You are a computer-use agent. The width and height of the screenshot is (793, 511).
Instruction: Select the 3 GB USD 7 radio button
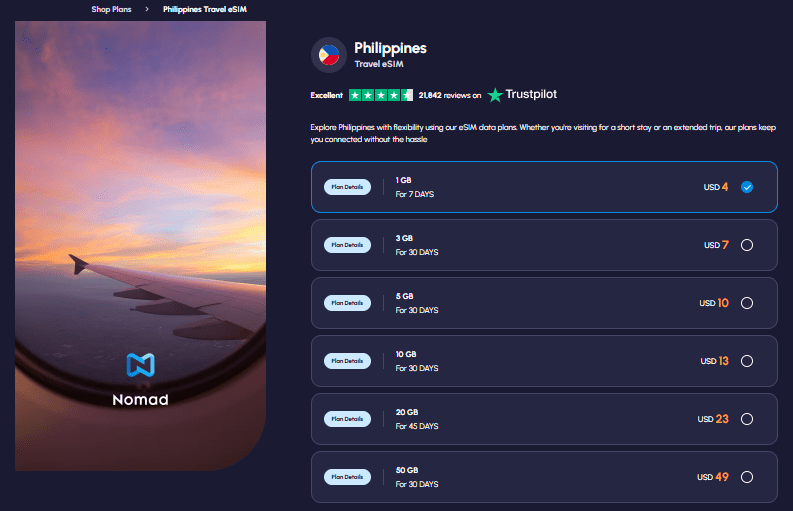[x=747, y=245]
